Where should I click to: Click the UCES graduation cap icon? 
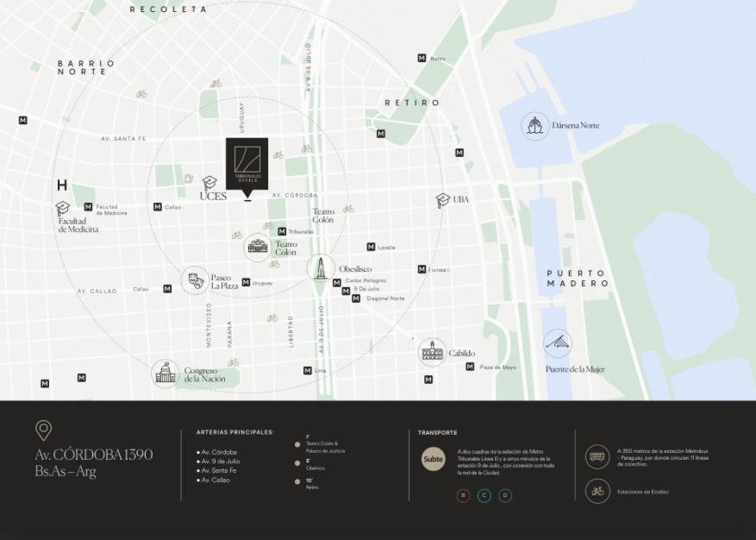coord(209,183)
